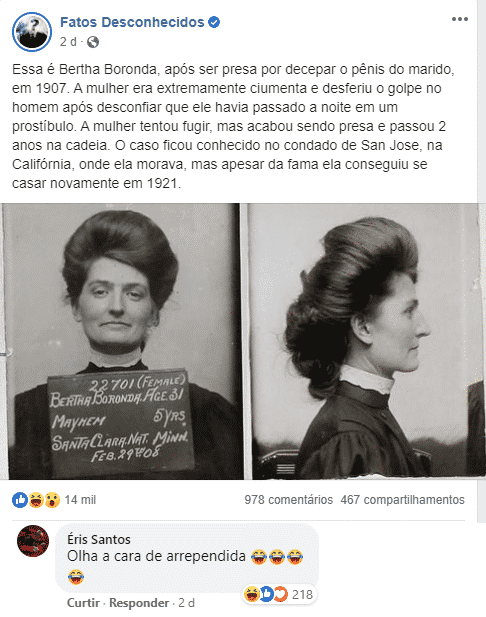This screenshot has width=486, height=617.
Task: Click Curtir on the comment
Action: point(83,603)
